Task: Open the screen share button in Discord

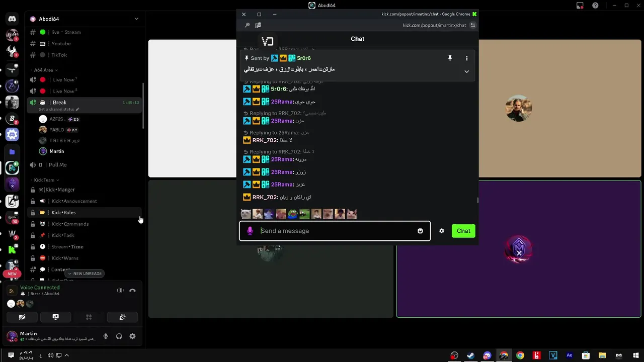Action: pyautogui.click(x=55, y=317)
